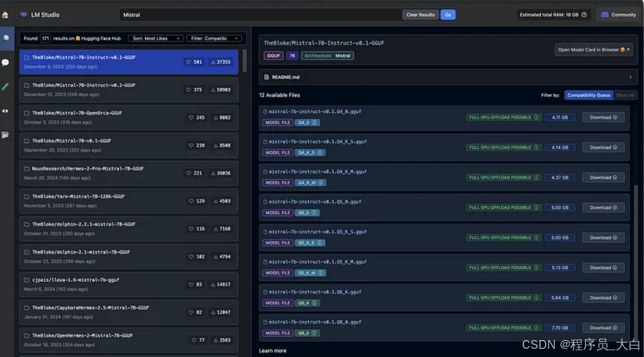Open the My Models folder sidebar icon
The height and width of the screenshot is (357, 644).
[5, 135]
